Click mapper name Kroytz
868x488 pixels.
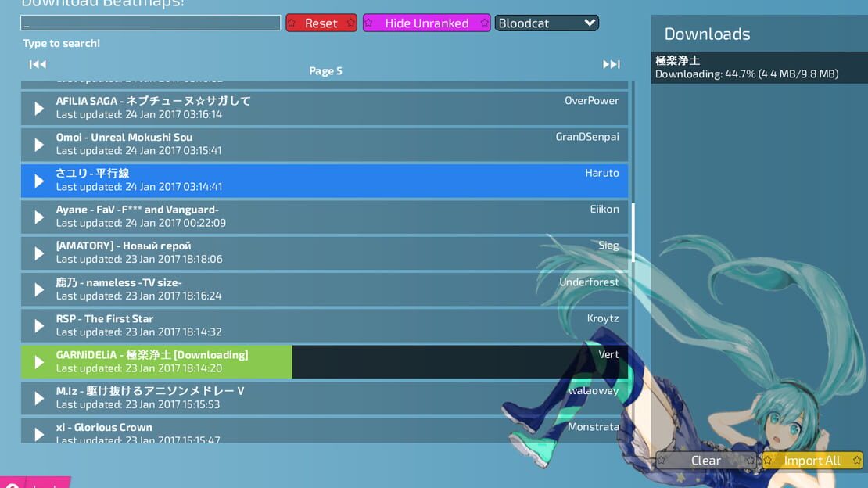point(603,318)
